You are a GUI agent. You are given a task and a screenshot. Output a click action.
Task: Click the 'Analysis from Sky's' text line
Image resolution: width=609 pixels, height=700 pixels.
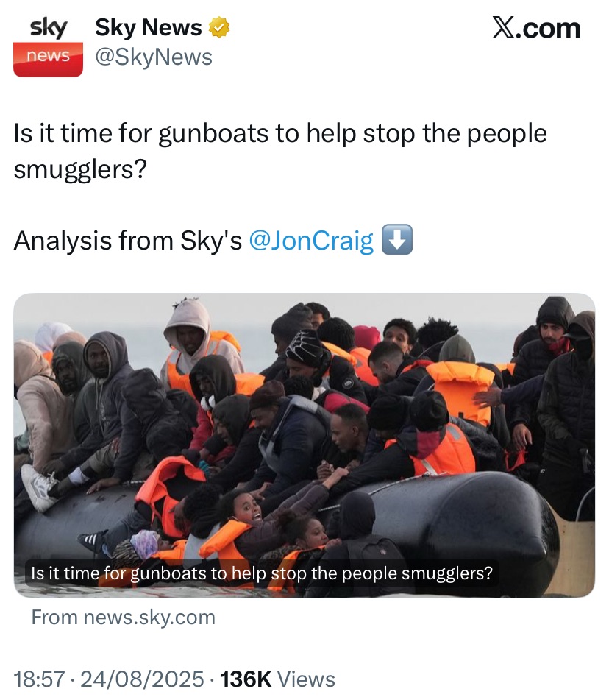click(x=127, y=240)
